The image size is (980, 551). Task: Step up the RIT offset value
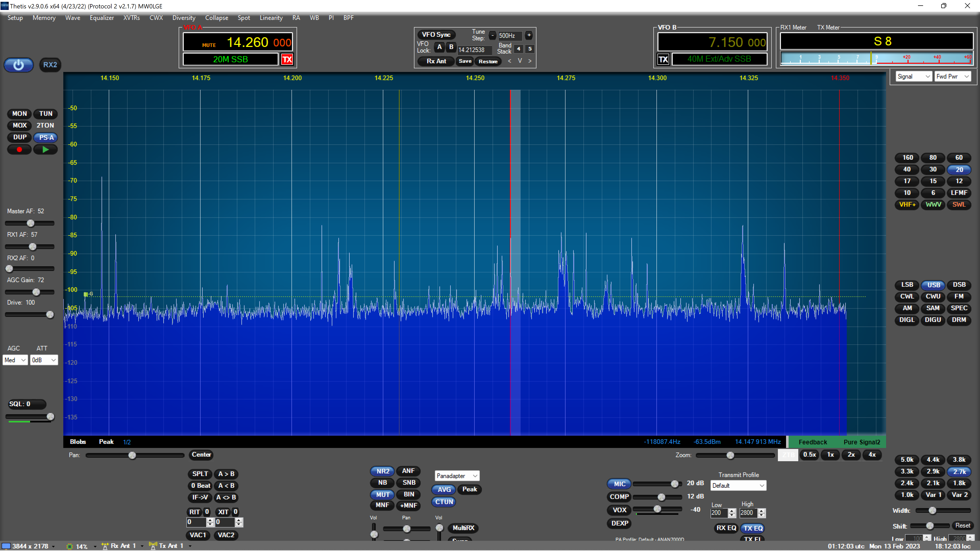coord(210,520)
